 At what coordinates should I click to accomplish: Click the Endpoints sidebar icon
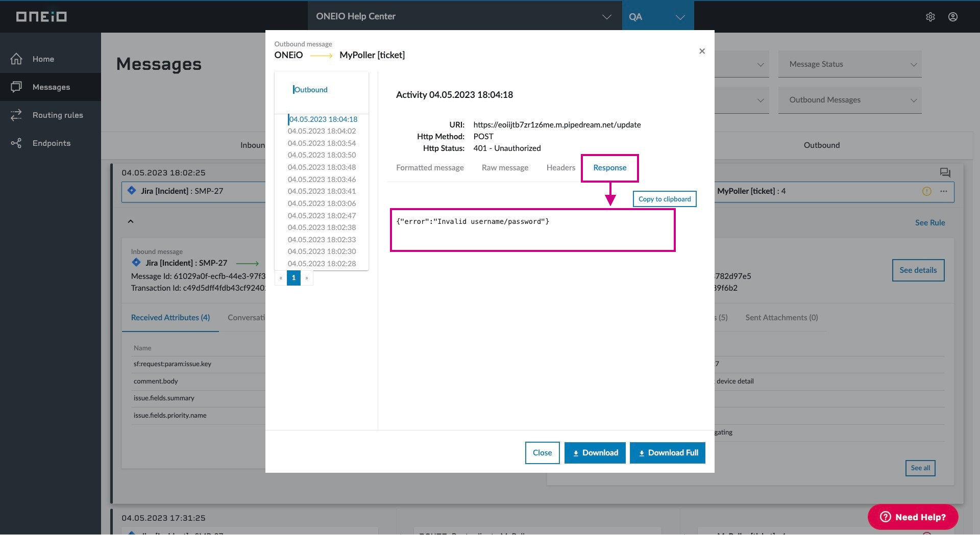pos(16,143)
